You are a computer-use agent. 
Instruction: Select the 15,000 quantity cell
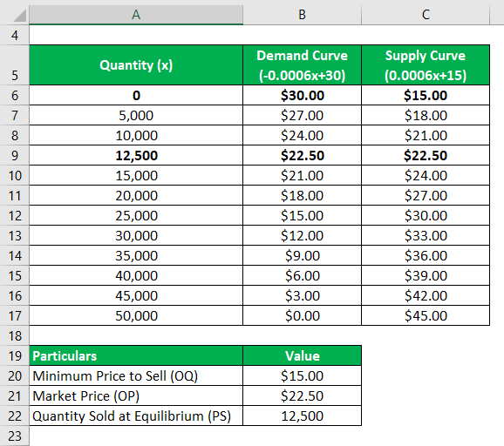[x=136, y=175]
